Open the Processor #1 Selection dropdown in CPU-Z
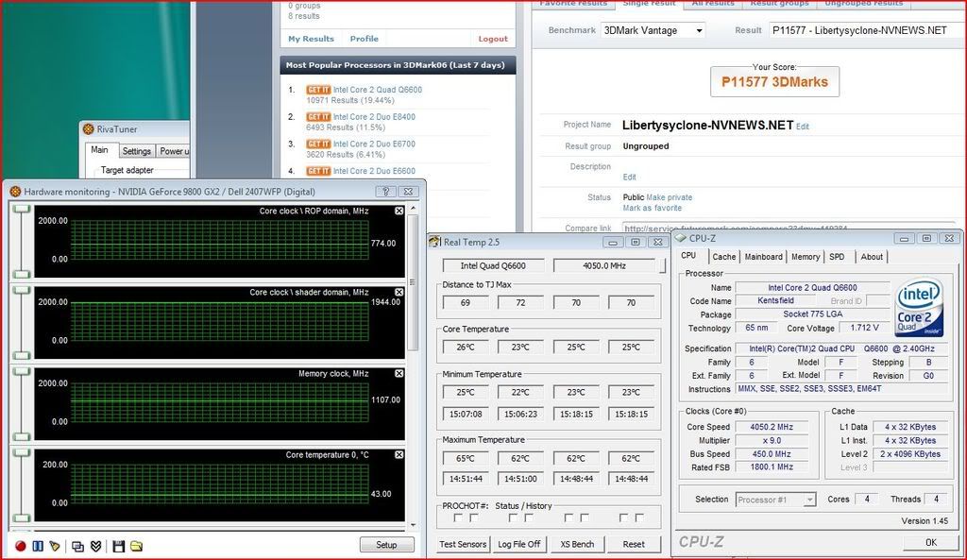This screenshot has width=967, height=560. [x=776, y=500]
